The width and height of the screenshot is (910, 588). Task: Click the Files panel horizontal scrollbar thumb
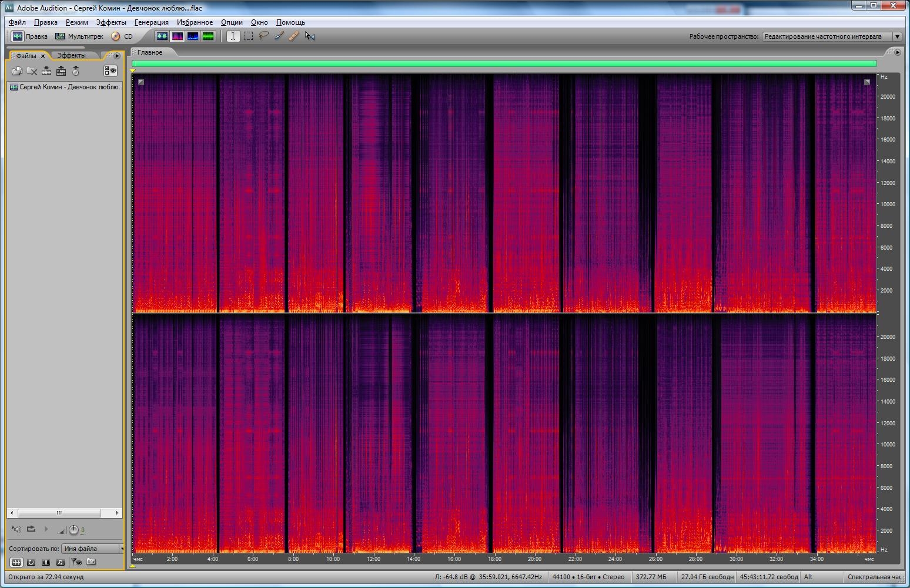[59, 513]
